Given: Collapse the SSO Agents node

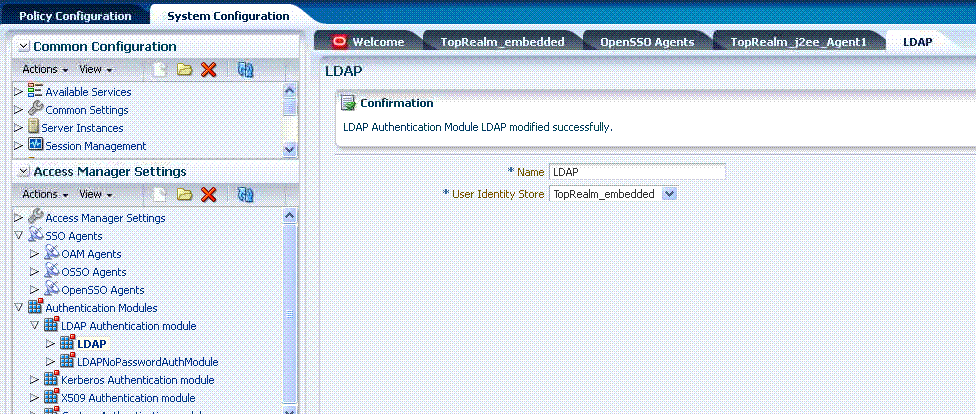Looking at the screenshot, I should coord(19,236).
